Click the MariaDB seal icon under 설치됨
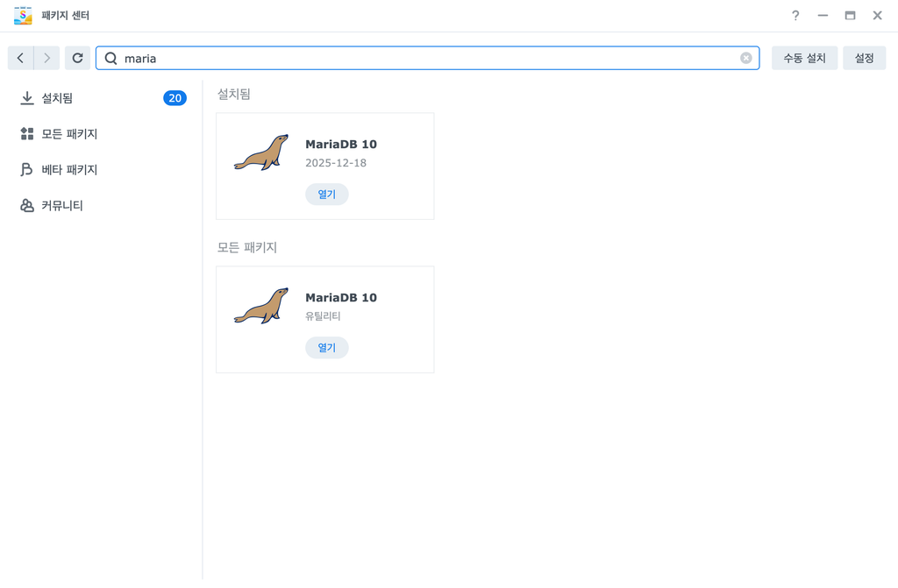898x588 pixels. (261, 152)
